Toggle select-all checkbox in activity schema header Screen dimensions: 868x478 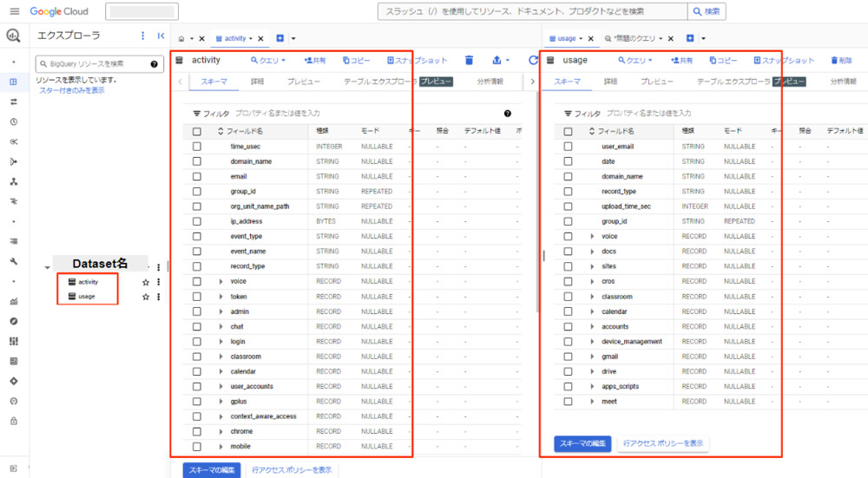coord(197,131)
